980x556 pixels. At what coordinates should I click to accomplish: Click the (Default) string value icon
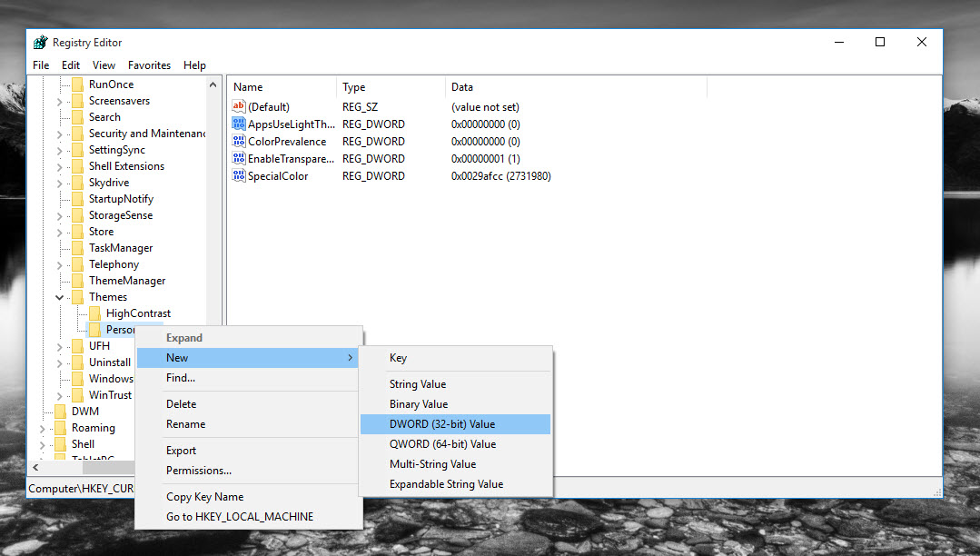(239, 107)
